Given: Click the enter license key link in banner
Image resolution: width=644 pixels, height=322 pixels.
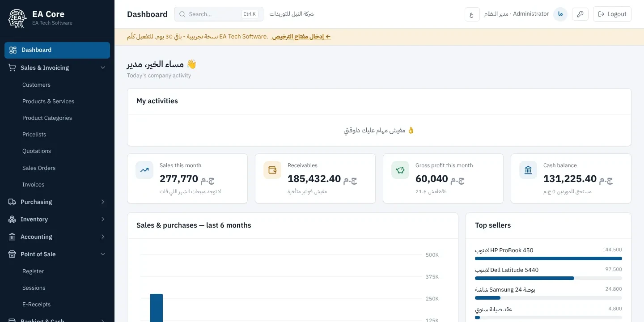Looking at the screenshot, I should [301, 37].
